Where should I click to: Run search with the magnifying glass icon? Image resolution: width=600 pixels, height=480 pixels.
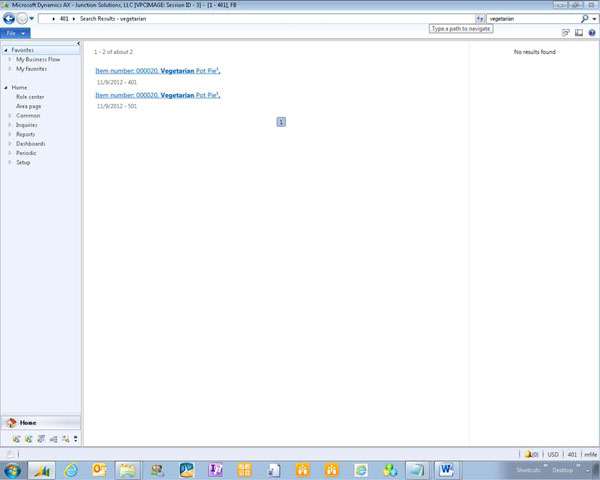click(584, 18)
